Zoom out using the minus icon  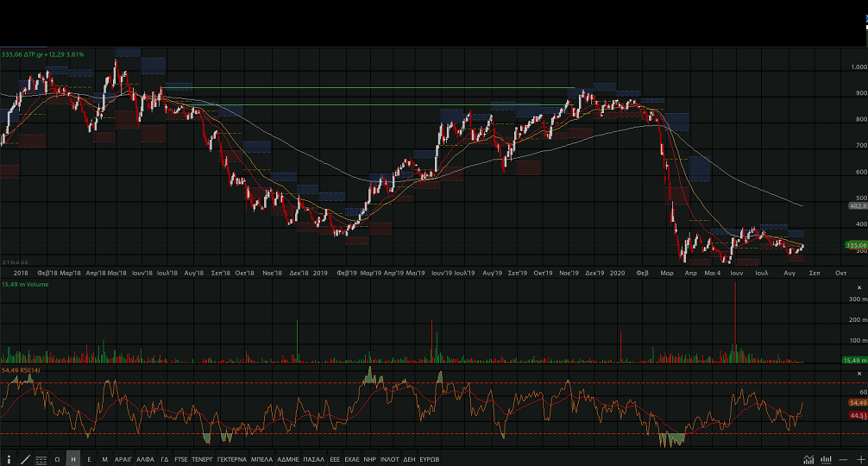(x=843, y=459)
